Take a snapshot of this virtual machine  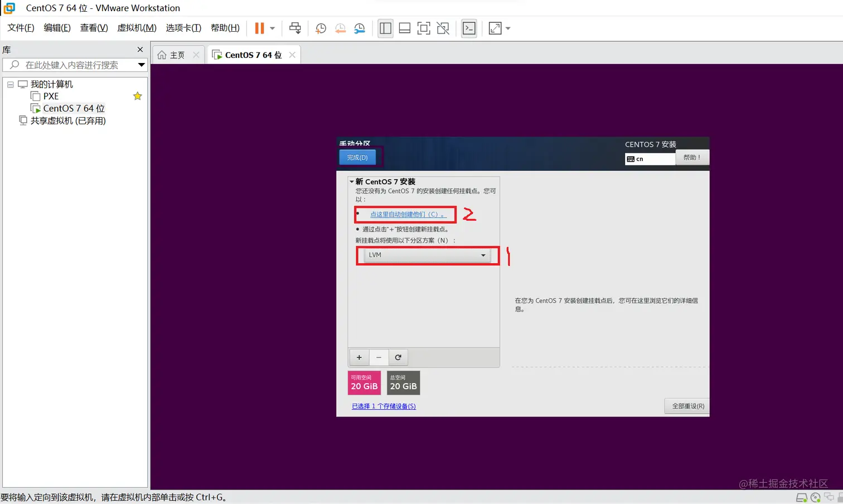(x=321, y=28)
